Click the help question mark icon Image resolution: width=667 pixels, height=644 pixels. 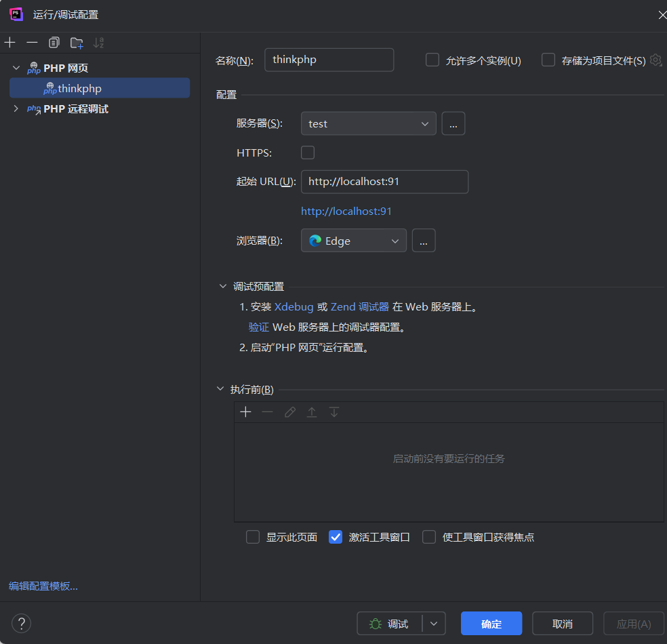point(22,624)
